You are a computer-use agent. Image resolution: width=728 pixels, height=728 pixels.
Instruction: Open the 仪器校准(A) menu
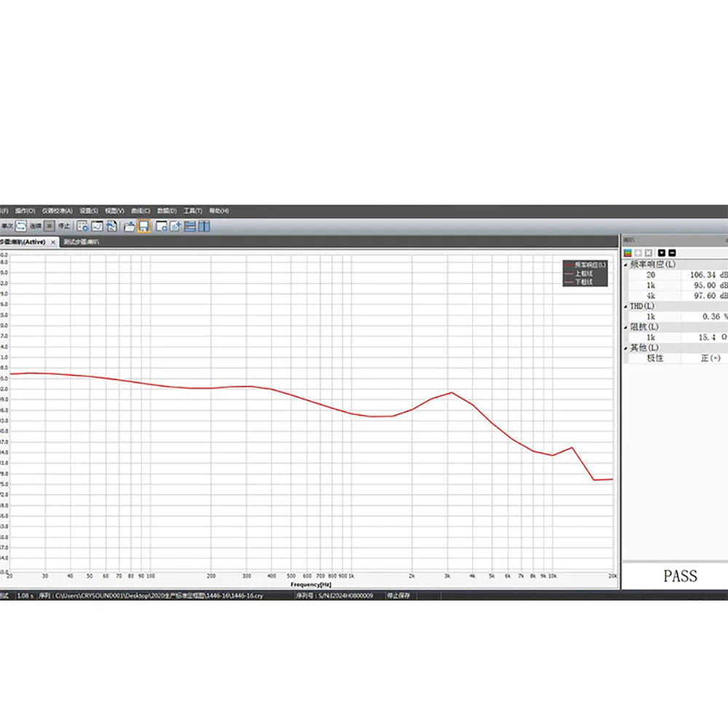[57, 211]
